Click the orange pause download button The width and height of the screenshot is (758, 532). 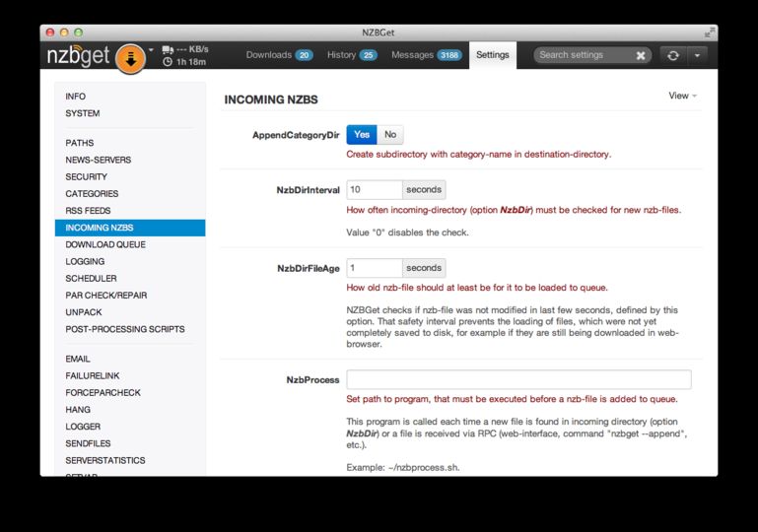click(130, 58)
